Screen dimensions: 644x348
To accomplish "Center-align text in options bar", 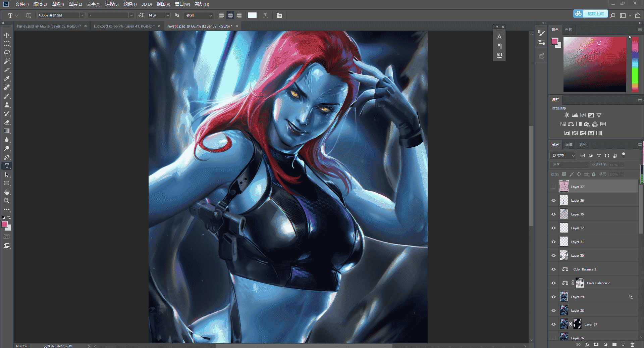I will click(230, 15).
